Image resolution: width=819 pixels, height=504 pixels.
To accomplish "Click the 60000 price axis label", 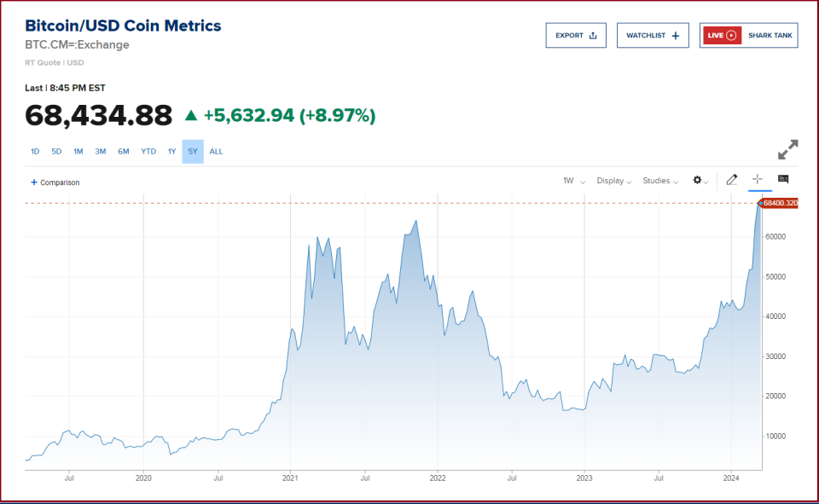I will [775, 236].
